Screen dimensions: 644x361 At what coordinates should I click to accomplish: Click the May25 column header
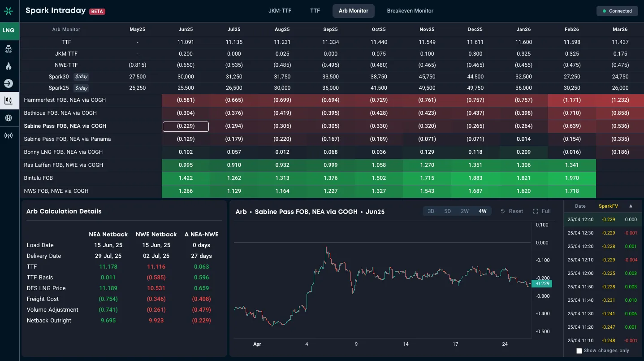point(138,29)
